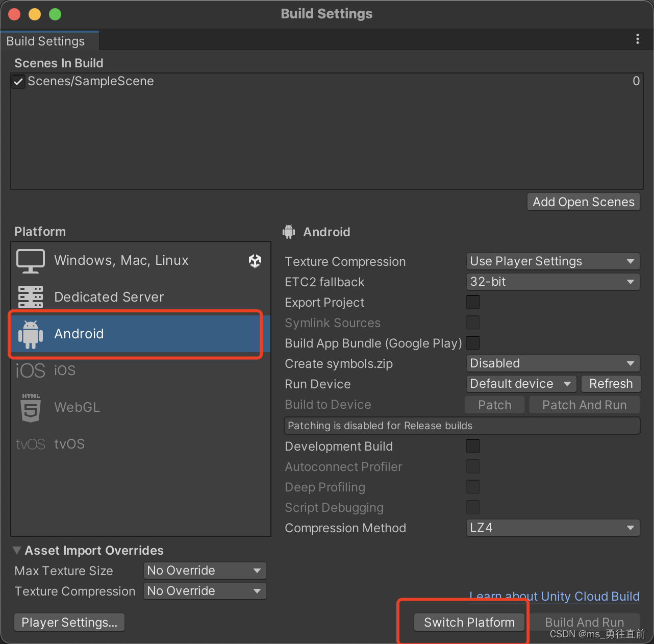Viewport: 654px width, 644px height.
Task: Click the Dedicated Server rack icon
Action: point(31,297)
